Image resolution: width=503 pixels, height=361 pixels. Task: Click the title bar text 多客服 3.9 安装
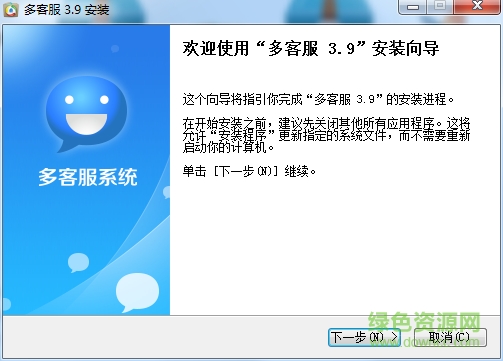66,10
